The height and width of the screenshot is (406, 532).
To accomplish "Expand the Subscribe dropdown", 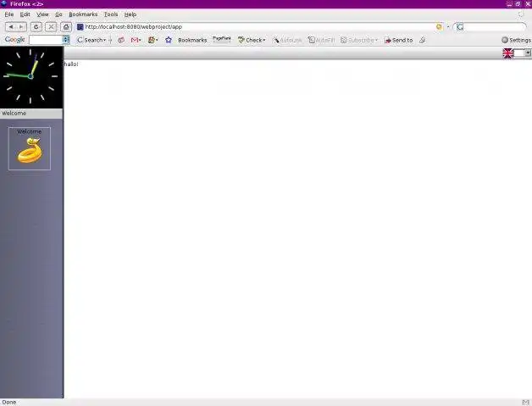I will pyautogui.click(x=376, y=40).
